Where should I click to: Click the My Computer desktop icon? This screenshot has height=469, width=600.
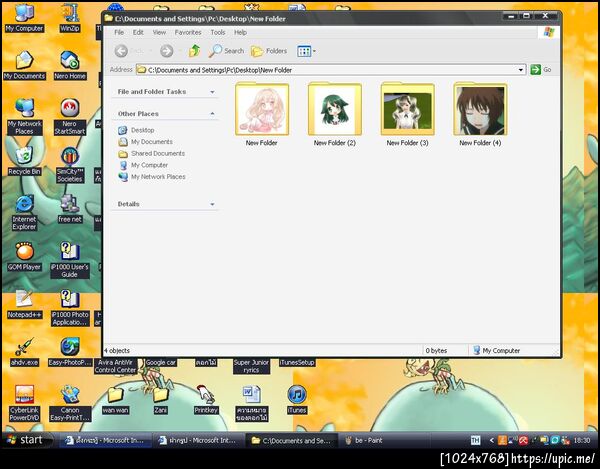click(x=24, y=18)
